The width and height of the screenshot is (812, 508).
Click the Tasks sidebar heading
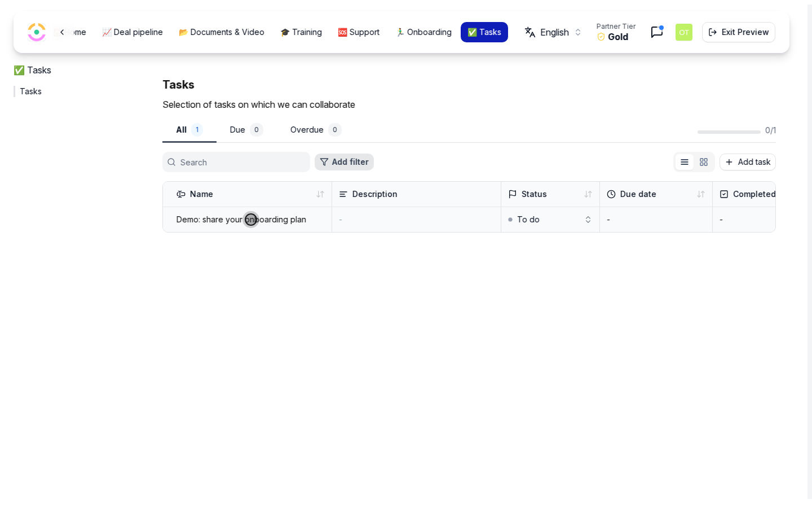click(x=33, y=70)
